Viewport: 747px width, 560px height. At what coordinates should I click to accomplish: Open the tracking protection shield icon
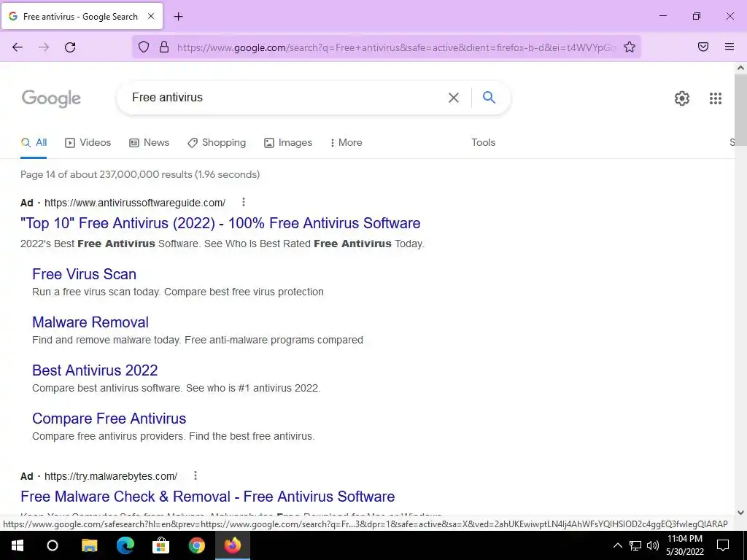(144, 47)
